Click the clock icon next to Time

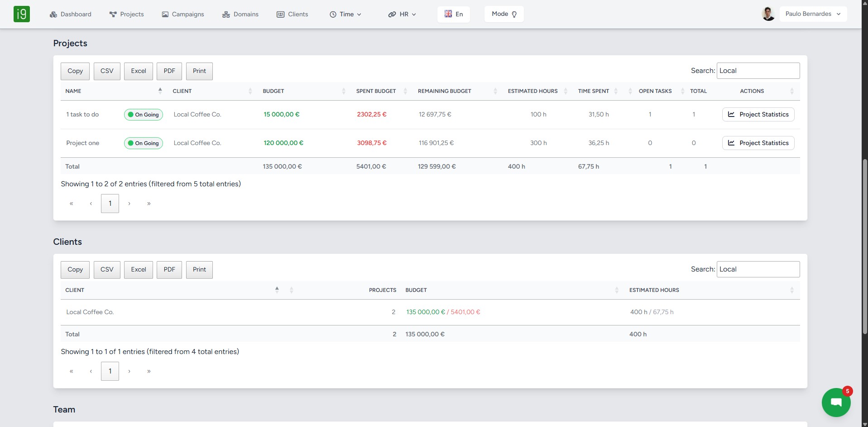pos(333,14)
